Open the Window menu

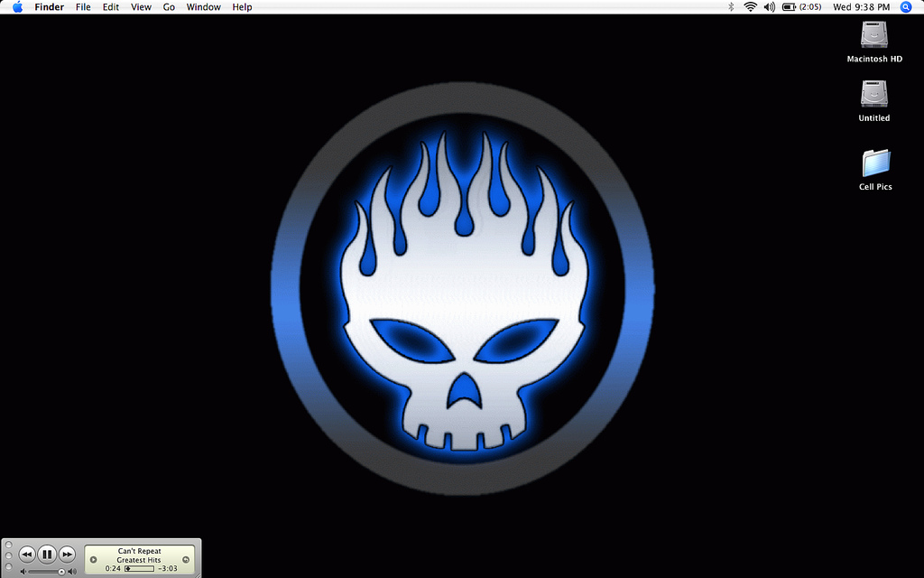(203, 7)
